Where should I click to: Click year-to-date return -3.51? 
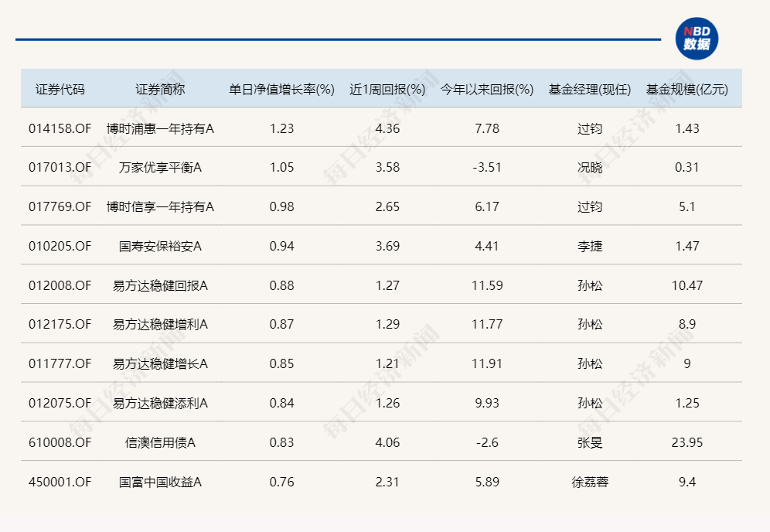coord(487,168)
